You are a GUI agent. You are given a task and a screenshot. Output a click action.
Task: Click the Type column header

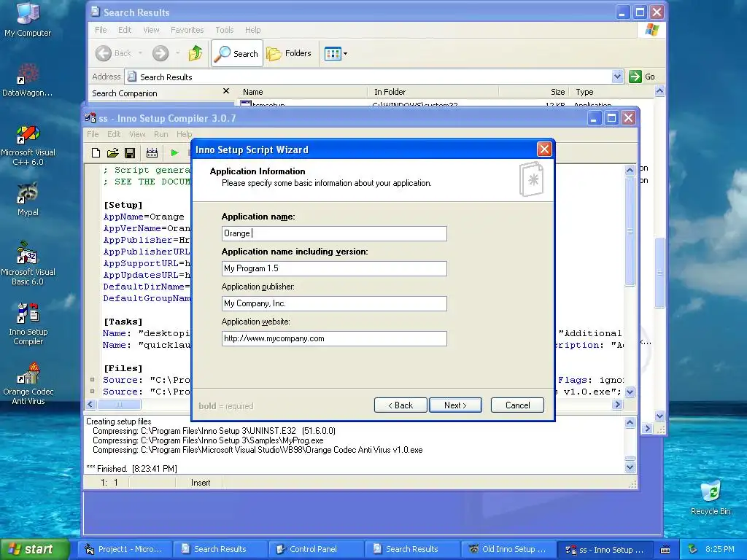(x=612, y=92)
